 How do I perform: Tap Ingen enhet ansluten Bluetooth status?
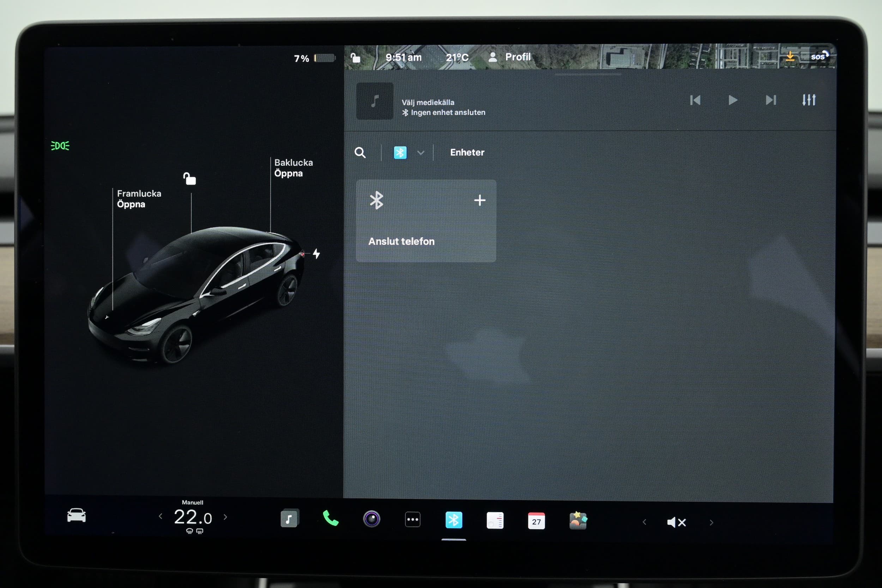pos(443,113)
